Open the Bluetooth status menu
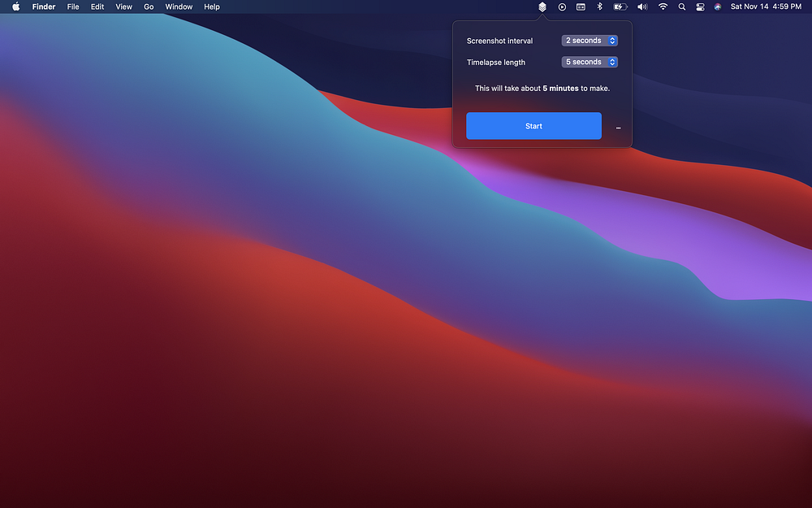Viewport: 812px width, 508px height. point(600,7)
